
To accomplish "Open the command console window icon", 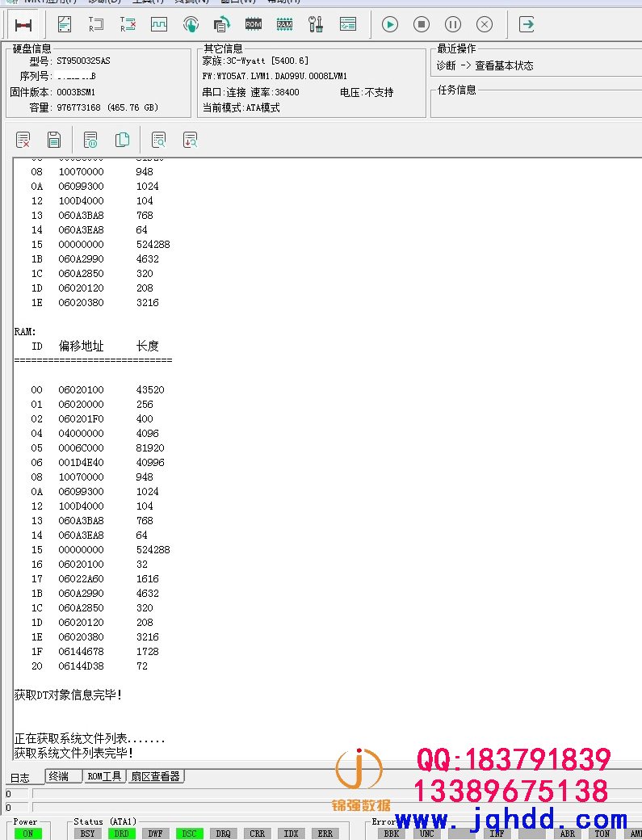I will [x=348, y=24].
